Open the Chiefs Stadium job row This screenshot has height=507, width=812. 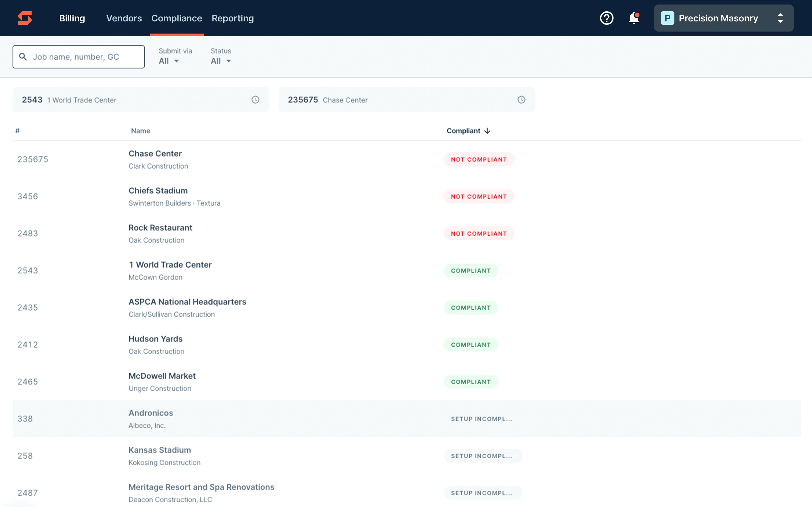[x=158, y=190]
